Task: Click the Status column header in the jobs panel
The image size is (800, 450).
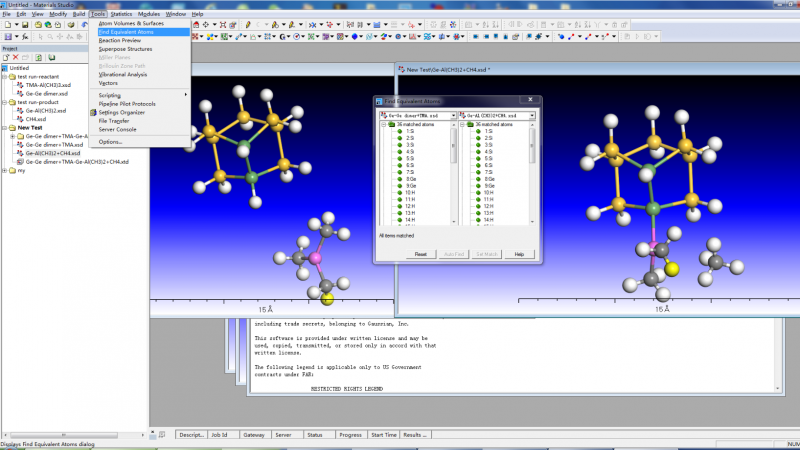Action: tap(315, 435)
